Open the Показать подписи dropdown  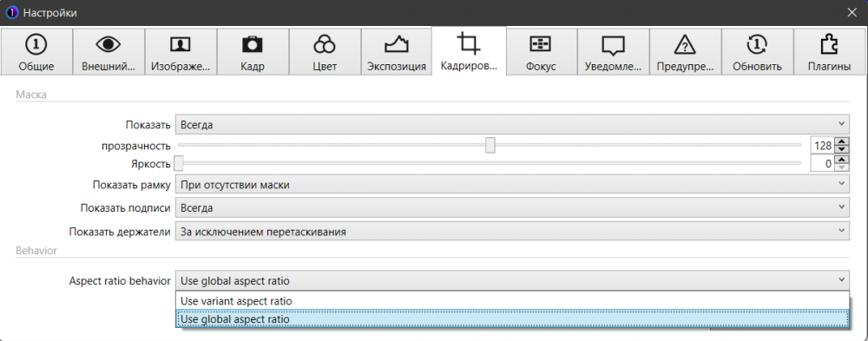coord(512,207)
